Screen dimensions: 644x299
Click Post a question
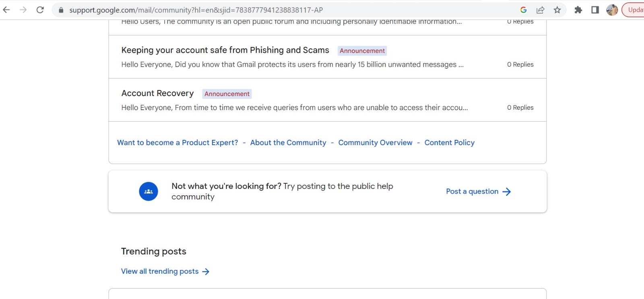[478, 192]
